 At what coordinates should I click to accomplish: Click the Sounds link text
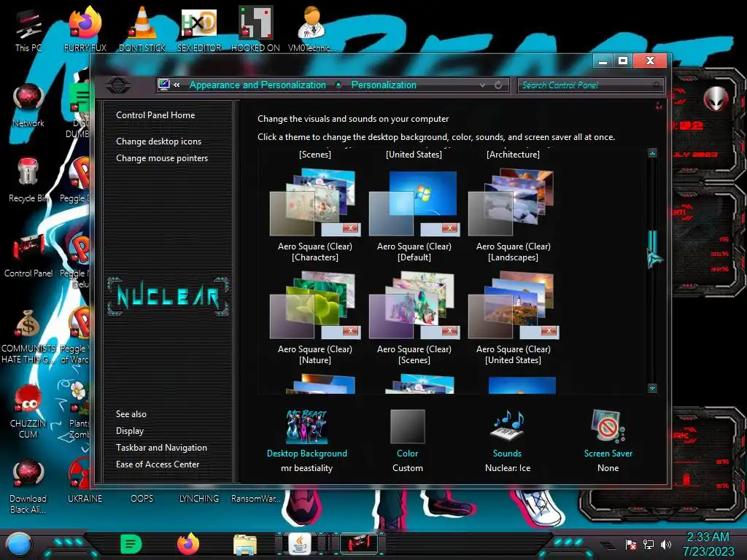point(507,454)
